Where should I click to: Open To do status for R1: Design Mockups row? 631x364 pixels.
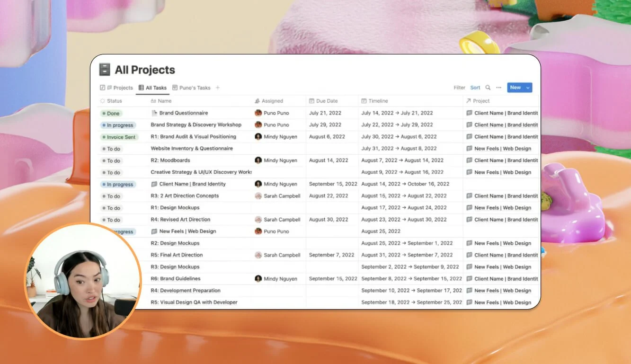click(x=111, y=208)
